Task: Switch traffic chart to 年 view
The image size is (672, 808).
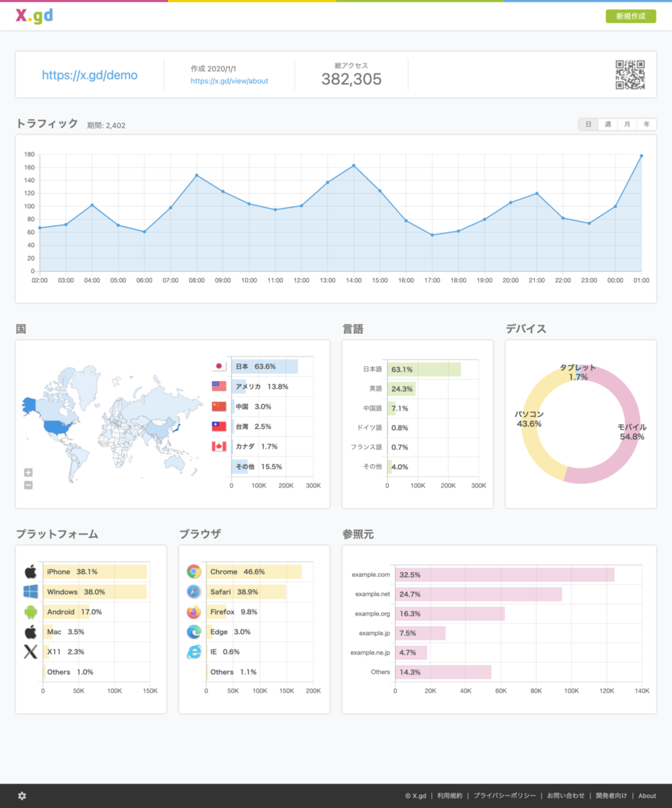Action: pyautogui.click(x=646, y=125)
